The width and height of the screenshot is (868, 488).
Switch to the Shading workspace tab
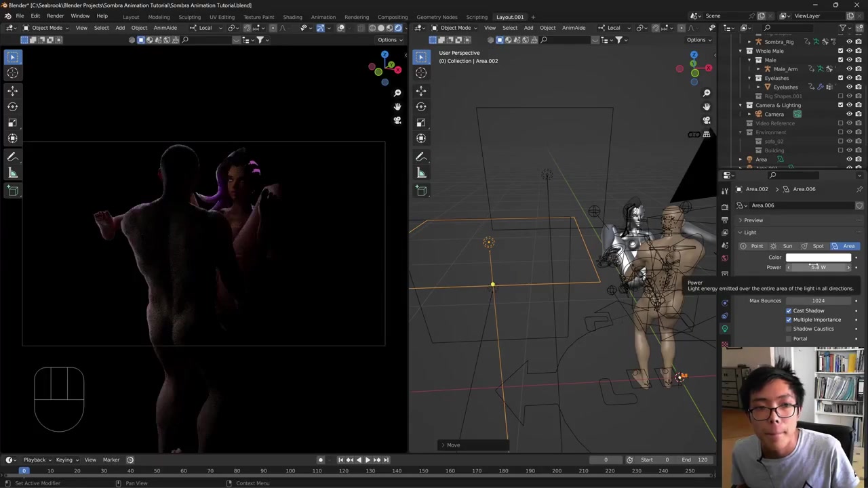pos(292,17)
